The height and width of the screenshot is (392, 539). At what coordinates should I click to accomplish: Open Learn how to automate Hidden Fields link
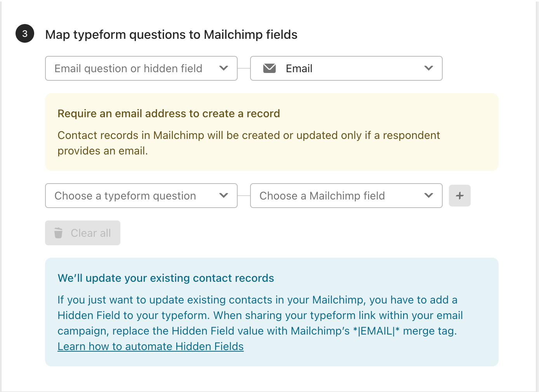[x=151, y=346]
